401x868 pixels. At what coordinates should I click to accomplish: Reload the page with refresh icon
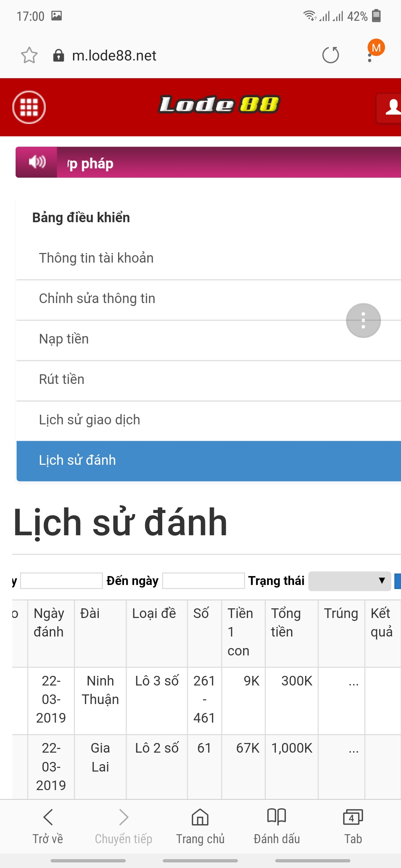pos(330,56)
